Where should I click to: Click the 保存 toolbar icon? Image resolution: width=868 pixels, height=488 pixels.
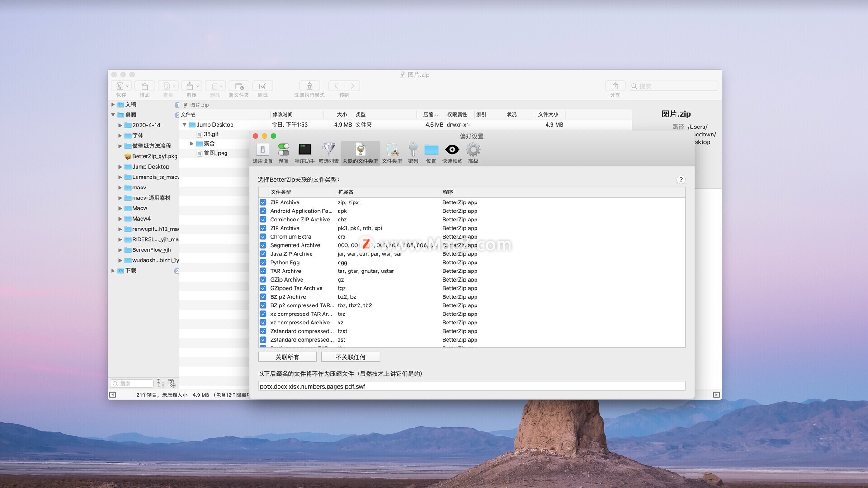121,86
